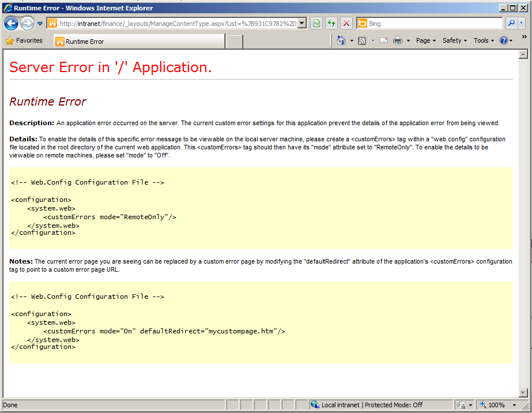The image size is (532, 413).
Task: Expand the zoom level 100% dropdown
Action: (x=514, y=406)
